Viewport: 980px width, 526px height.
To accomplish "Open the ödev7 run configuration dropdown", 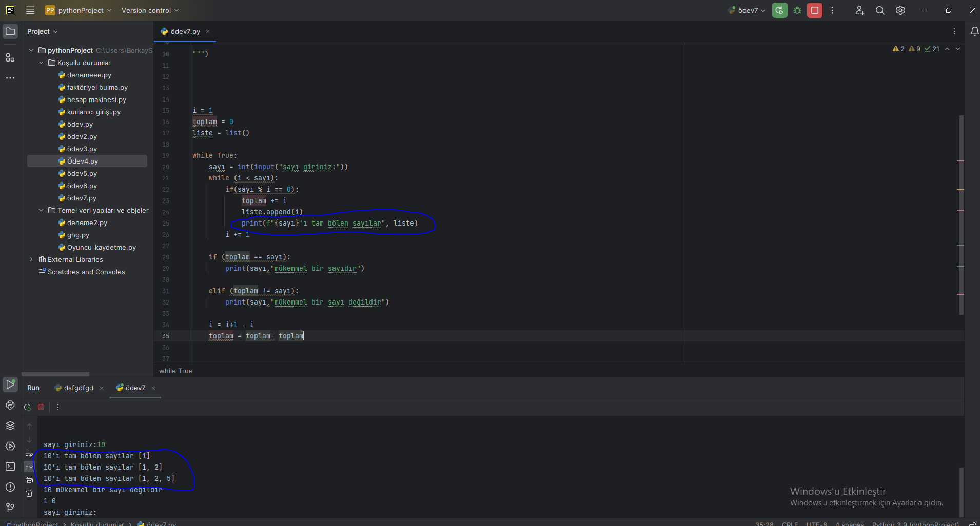I will coord(747,10).
